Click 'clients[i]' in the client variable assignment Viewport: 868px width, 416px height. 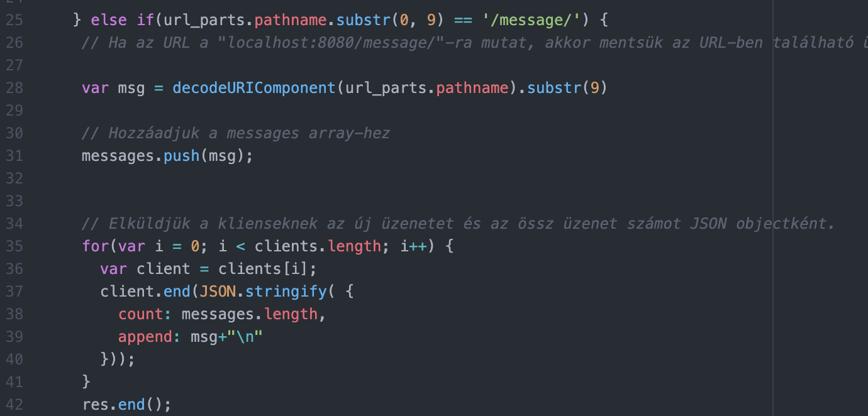263,269
